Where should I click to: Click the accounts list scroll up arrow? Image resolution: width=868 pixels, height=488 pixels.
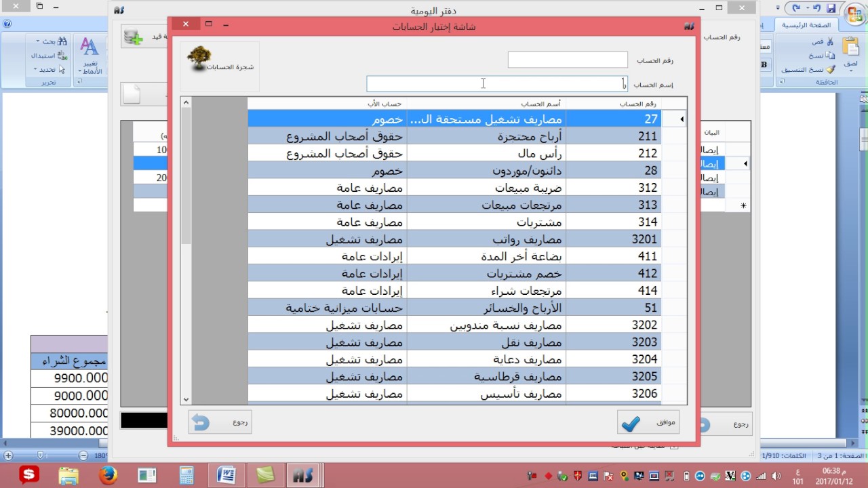(186, 102)
